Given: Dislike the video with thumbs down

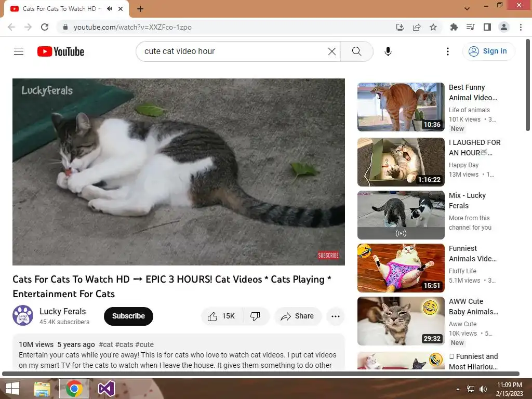Looking at the screenshot, I should click(255, 316).
